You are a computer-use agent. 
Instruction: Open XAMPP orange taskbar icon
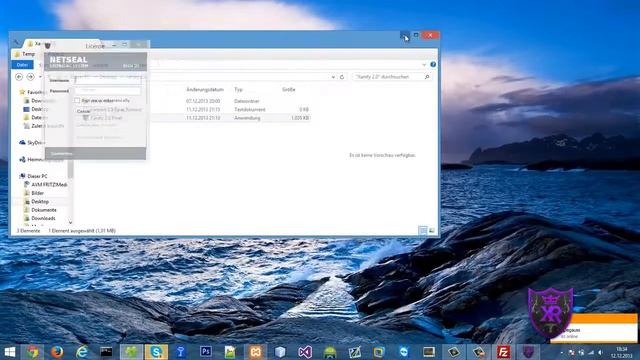tap(255, 352)
